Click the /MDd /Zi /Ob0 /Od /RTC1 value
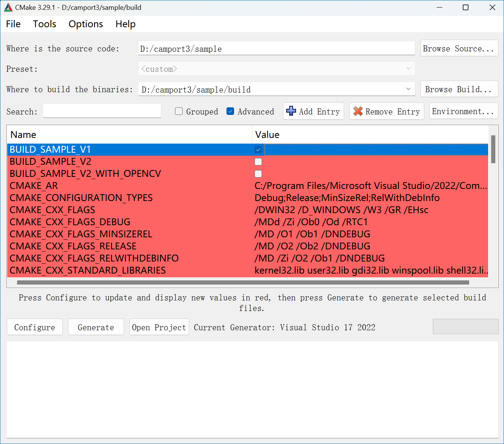This screenshot has height=444, width=504. [311, 222]
